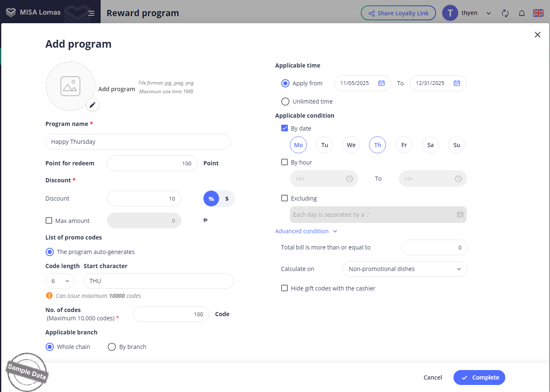Viewport: 550px width, 392px height.
Task: Select the Friday day button
Action: 404,145
